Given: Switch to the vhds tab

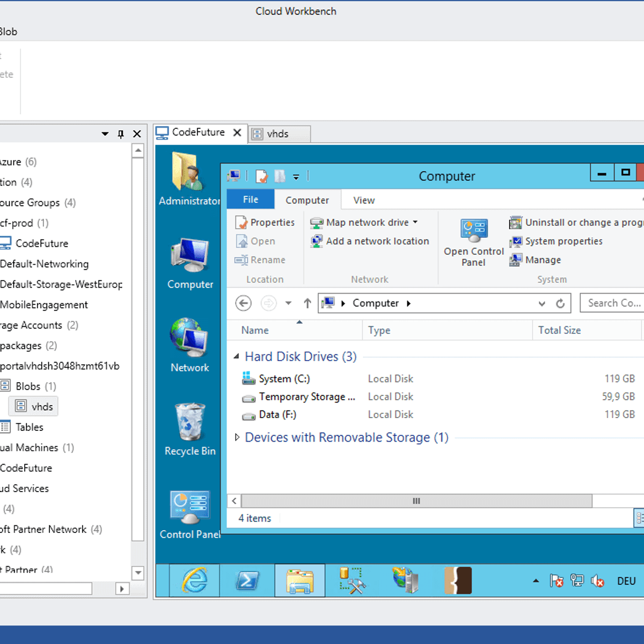Looking at the screenshot, I should (278, 134).
